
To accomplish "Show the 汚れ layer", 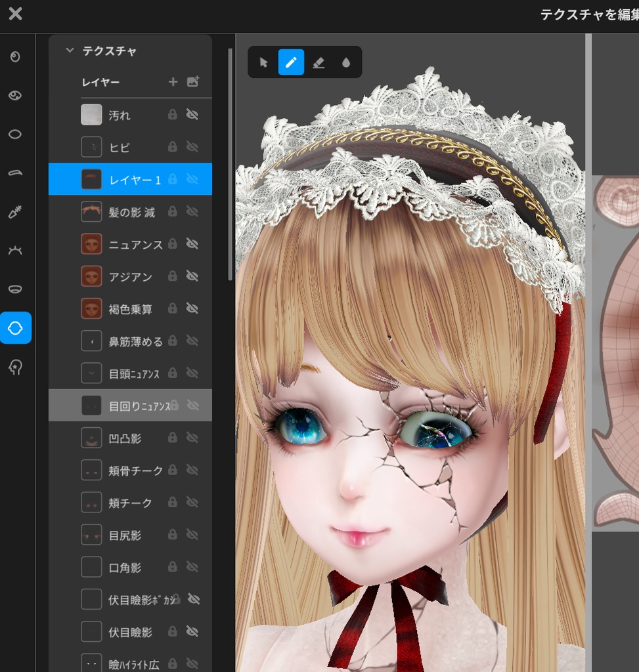I will (192, 114).
